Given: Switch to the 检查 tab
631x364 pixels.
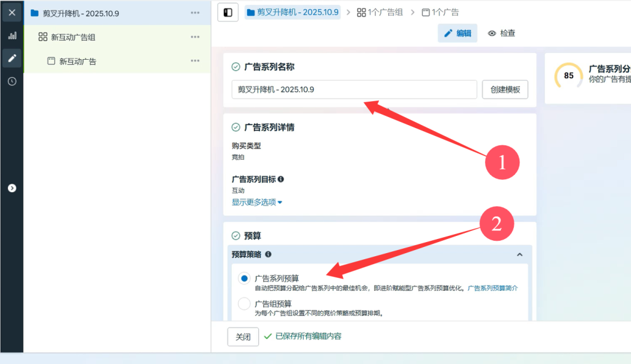Looking at the screenshot, I should (502, 33).
